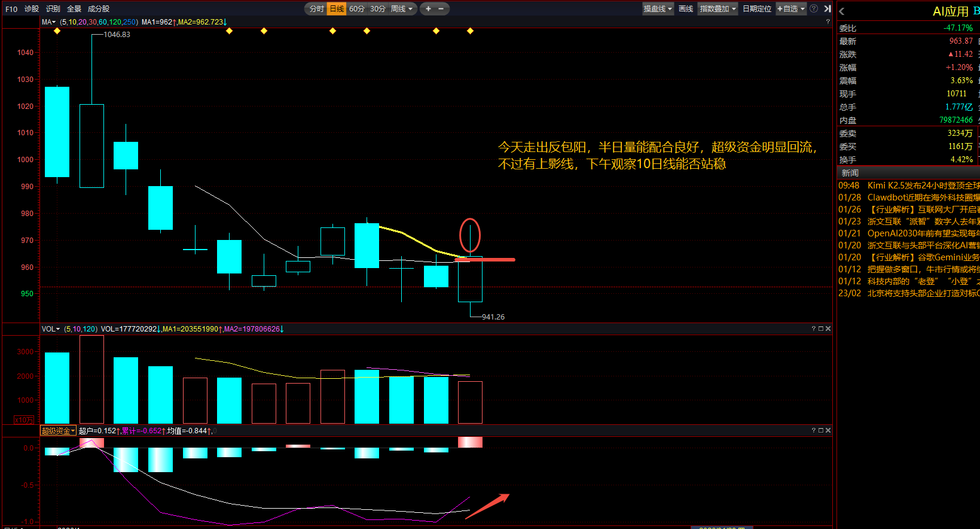Open the 周线 period dropdown
Screen dimensions: 980x529
[402, 9]
